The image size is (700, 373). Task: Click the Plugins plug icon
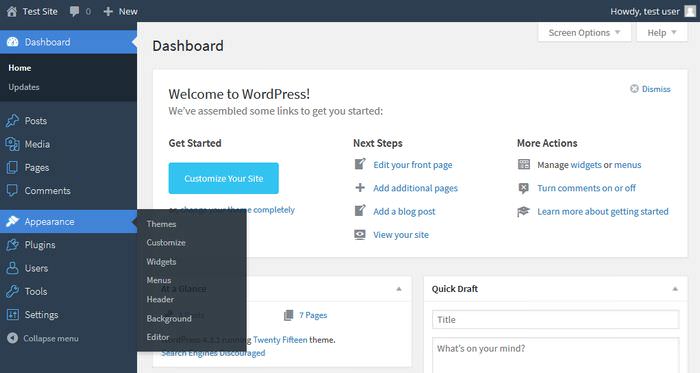pyautogui.click(x=12, y=245)
